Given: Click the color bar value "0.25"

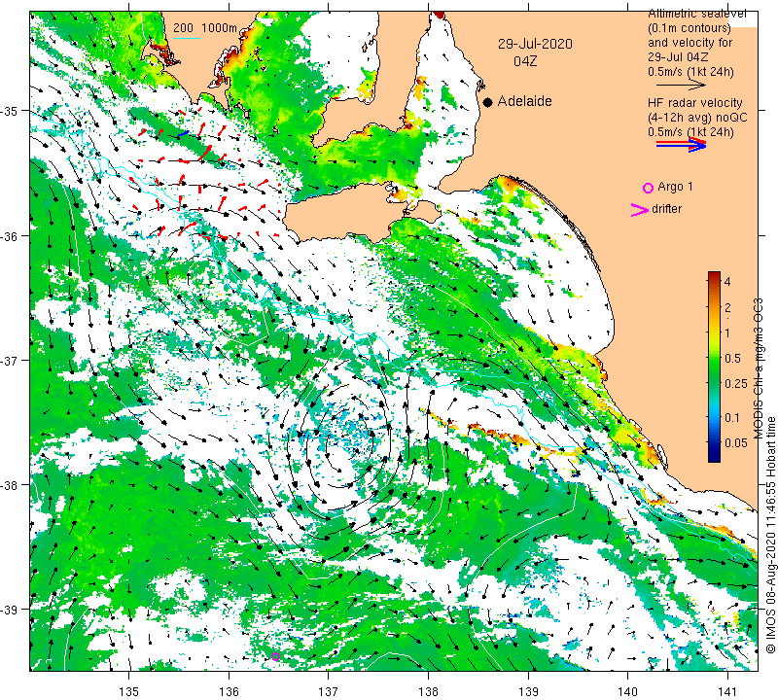Looking at the screenshot, I should click(735, 383).
